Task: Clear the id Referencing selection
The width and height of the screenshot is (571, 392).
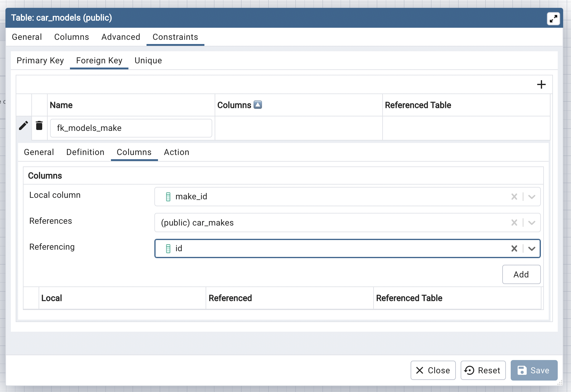Action: (514, 248)
